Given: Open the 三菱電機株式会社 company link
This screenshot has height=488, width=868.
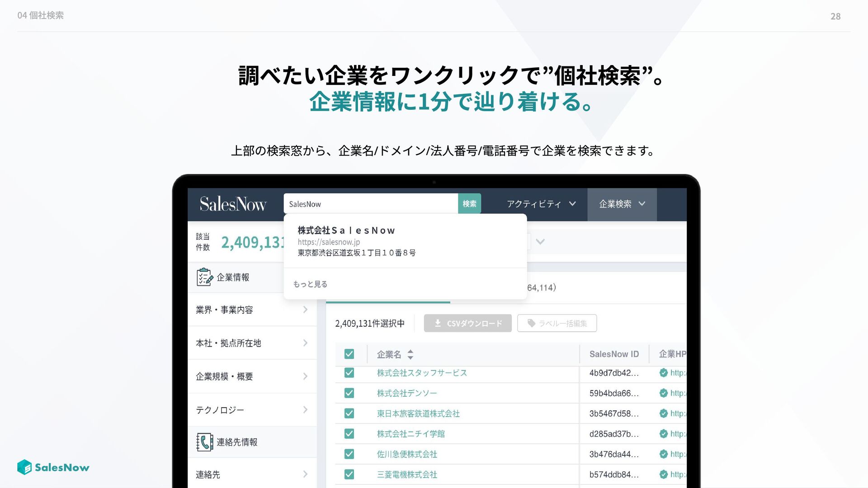Looking at the screenshot, I should pyautogui.click(x=407, y=474).
